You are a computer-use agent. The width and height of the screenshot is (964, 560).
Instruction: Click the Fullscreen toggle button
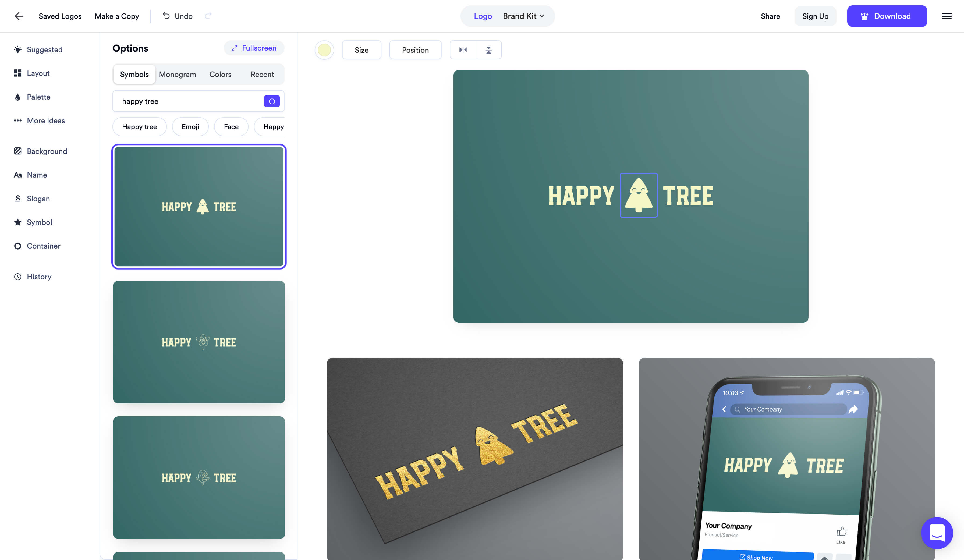[x=254, y=48]
